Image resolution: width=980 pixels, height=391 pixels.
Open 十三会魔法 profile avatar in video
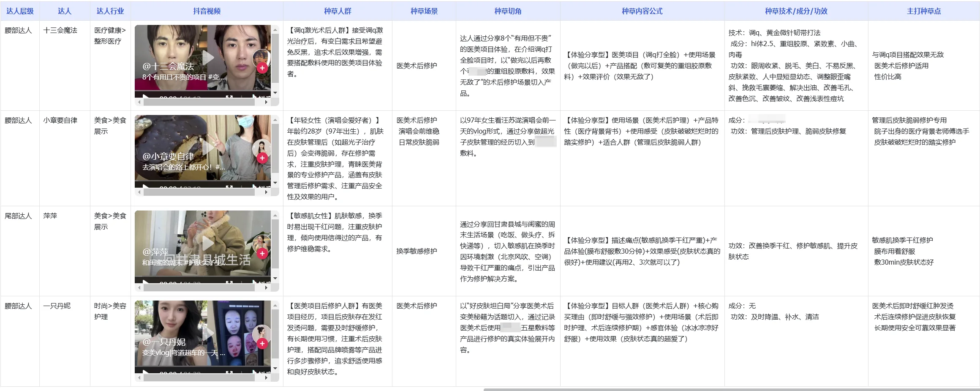(x=262, y=58)
